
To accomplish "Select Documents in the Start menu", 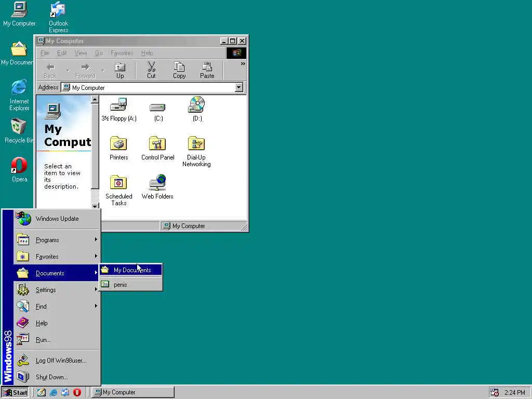I will (57, 273).
